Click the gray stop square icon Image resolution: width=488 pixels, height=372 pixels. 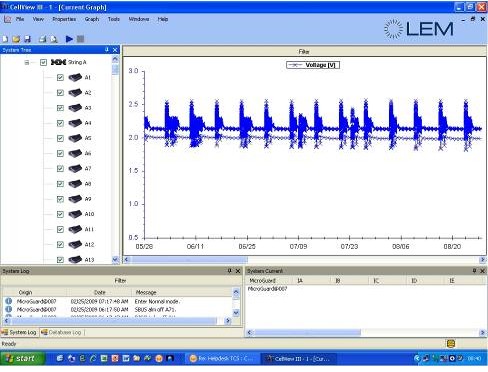(x=80, y=39)
